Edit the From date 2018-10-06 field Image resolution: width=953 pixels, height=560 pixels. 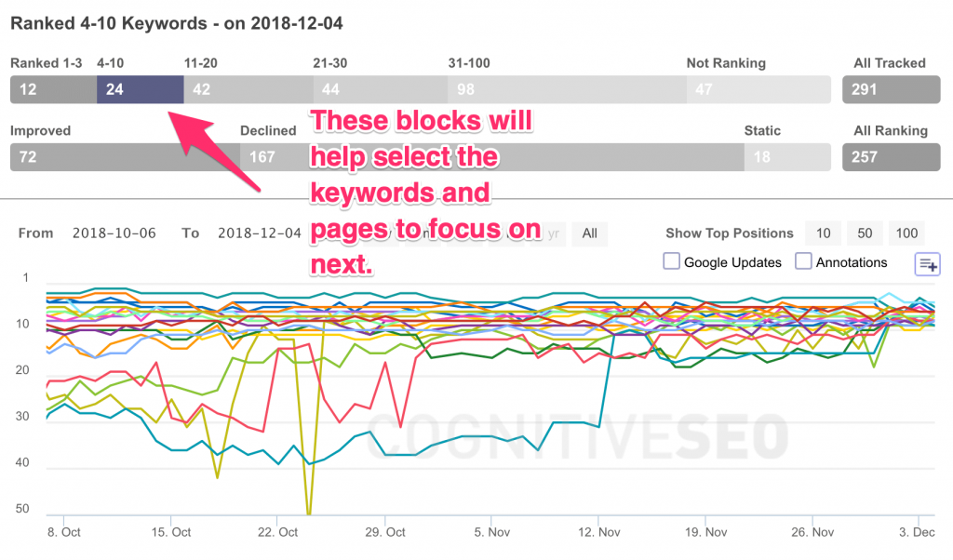coord(114,233)
